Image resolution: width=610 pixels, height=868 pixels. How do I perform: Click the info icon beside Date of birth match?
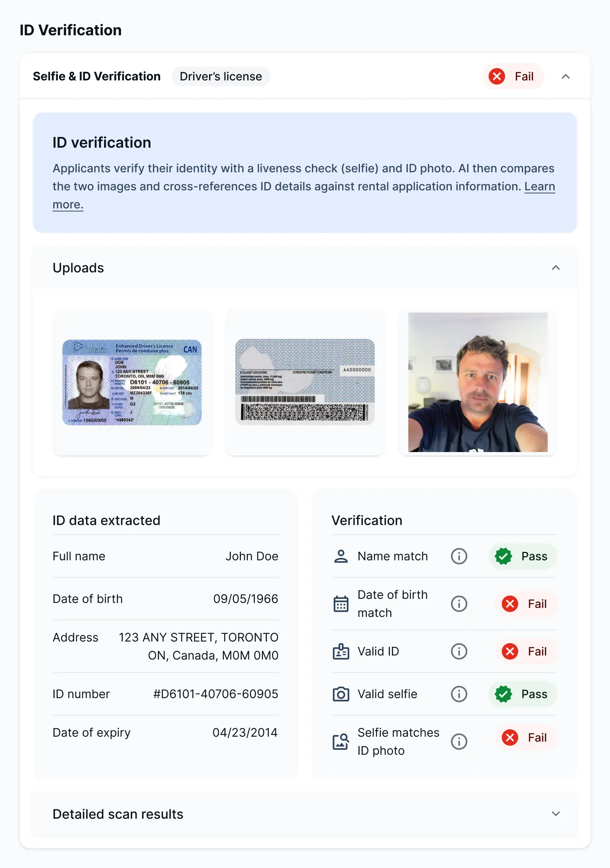pos(459,604)
